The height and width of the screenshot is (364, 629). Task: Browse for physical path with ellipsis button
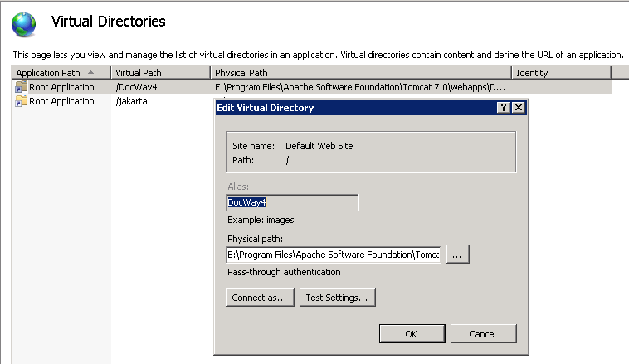point(458,255)
